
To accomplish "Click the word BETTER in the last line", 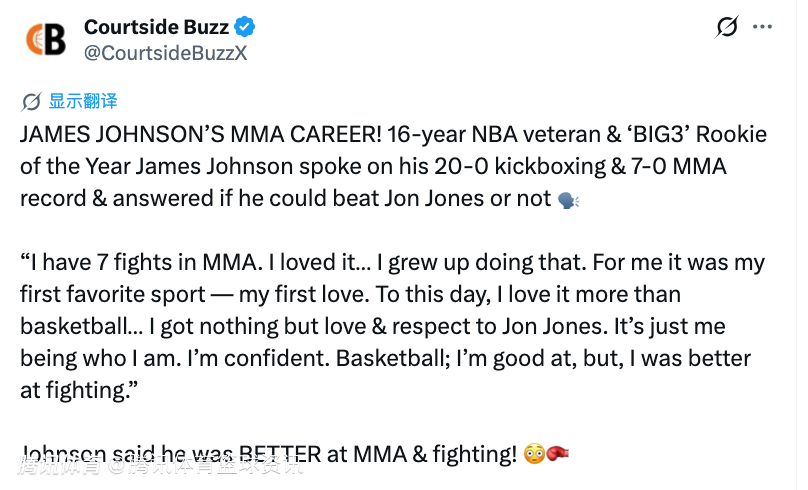I will coord(280,454).
